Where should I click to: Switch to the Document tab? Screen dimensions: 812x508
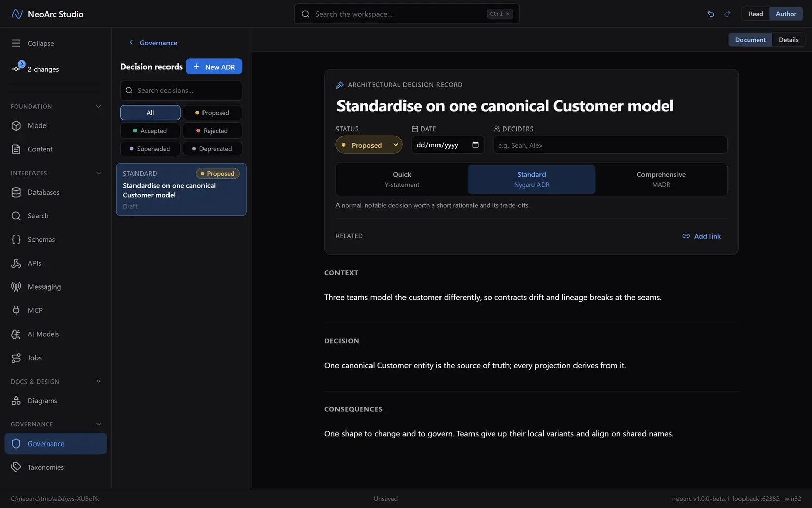click(750, 40)
